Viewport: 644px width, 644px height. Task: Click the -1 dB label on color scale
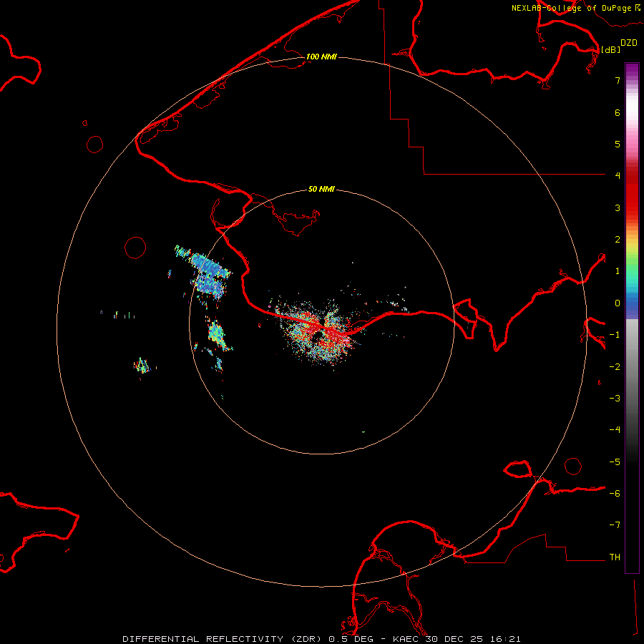click(615, 335)
